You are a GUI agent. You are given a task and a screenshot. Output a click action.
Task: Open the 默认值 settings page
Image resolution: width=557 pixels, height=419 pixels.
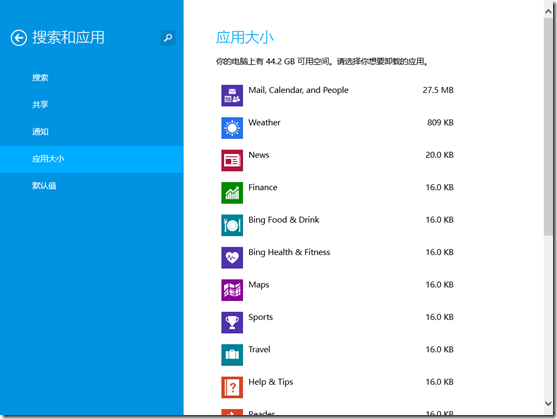coord(92,186)
